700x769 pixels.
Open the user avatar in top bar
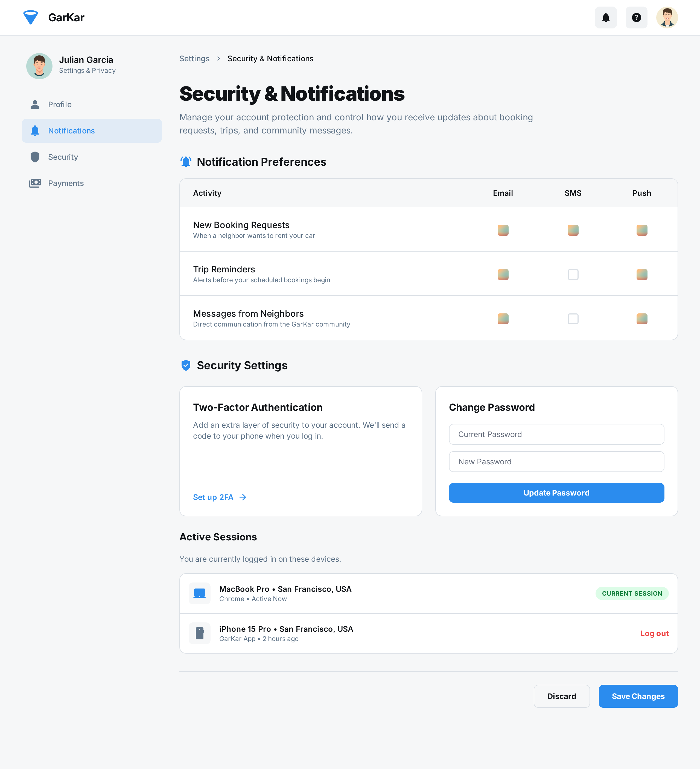(x=667, y=18)
